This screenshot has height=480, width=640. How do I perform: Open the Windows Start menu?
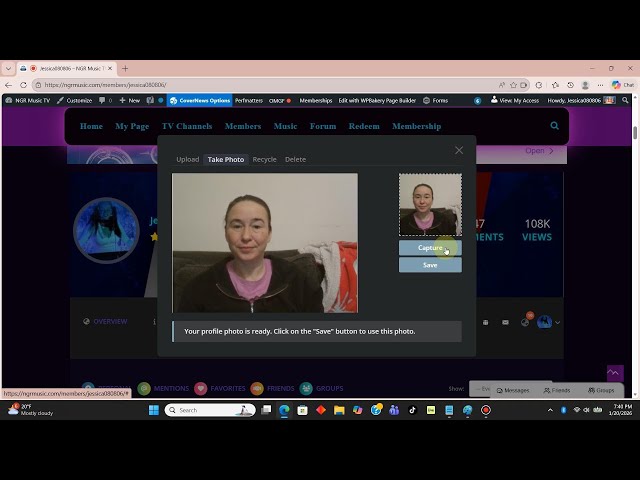point(154,410)
